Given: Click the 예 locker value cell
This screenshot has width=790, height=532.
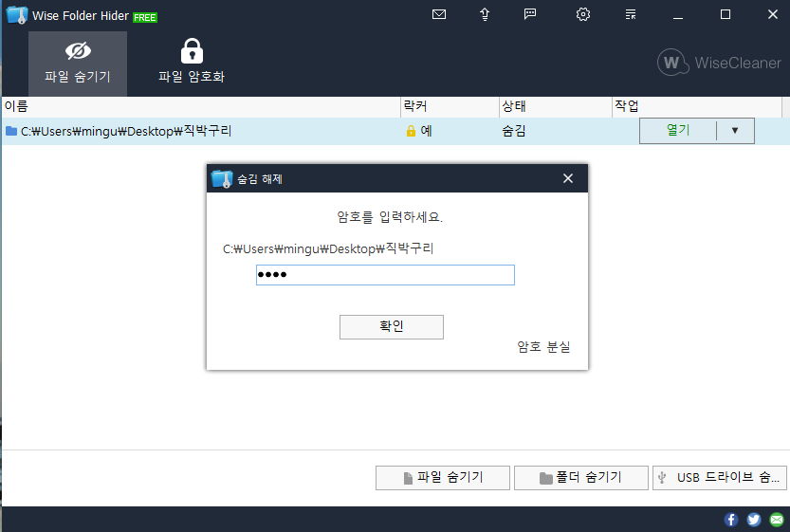Looking at the screenshot, I should coord(426,131).
